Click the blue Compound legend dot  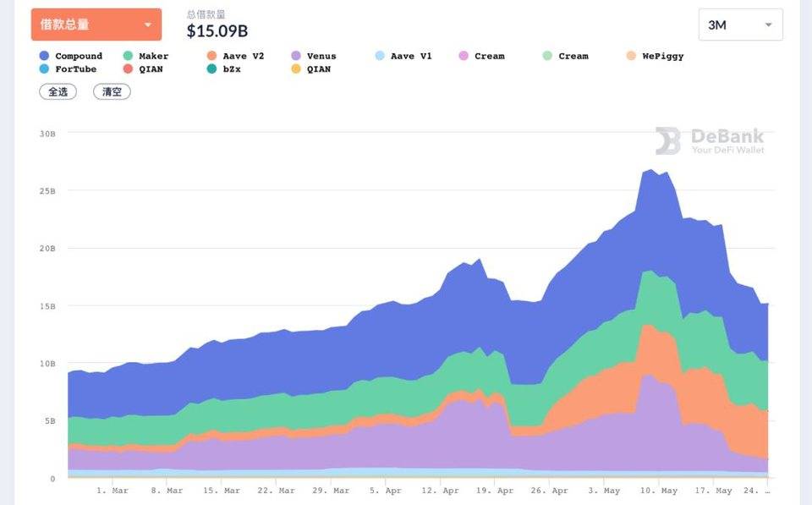pyautogui.click(x=44, y=56)
